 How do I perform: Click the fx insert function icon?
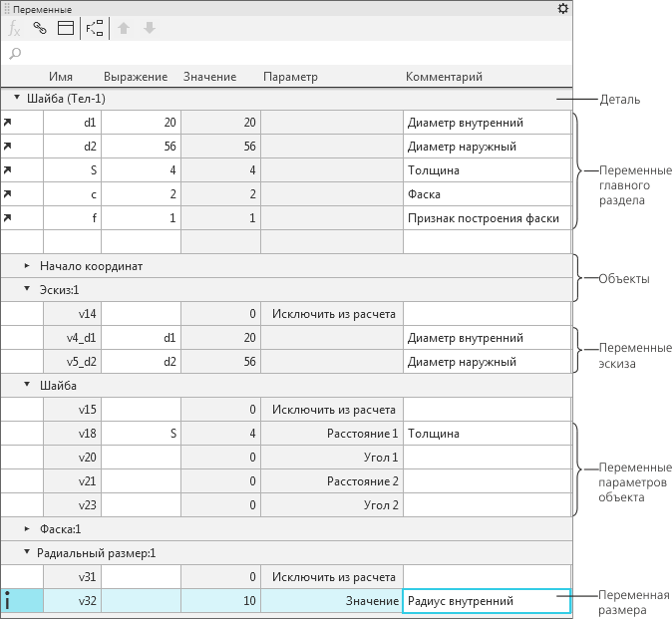[15, 29]
